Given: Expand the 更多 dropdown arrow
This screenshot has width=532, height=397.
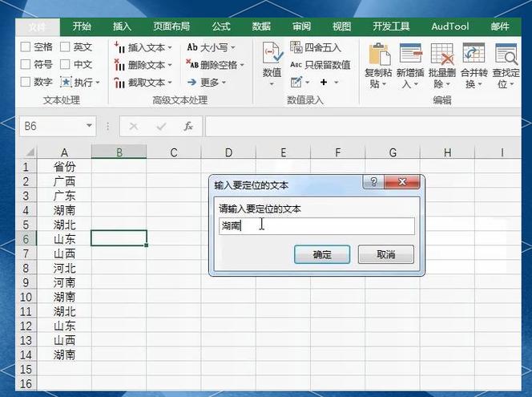Looking at the screenshot, I should pyautogui.click(x=224, y=83).
